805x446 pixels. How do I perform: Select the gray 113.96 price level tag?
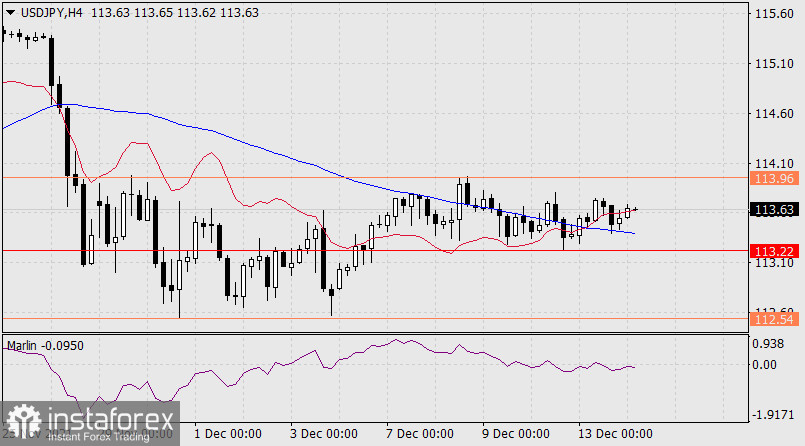pyautogui.click(x=776, y=178)
